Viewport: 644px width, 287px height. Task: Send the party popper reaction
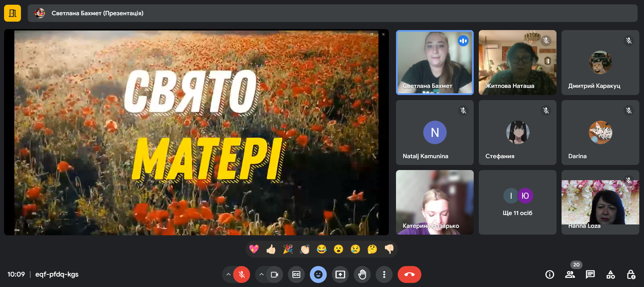pyautogui.click(x=288, y=249)
